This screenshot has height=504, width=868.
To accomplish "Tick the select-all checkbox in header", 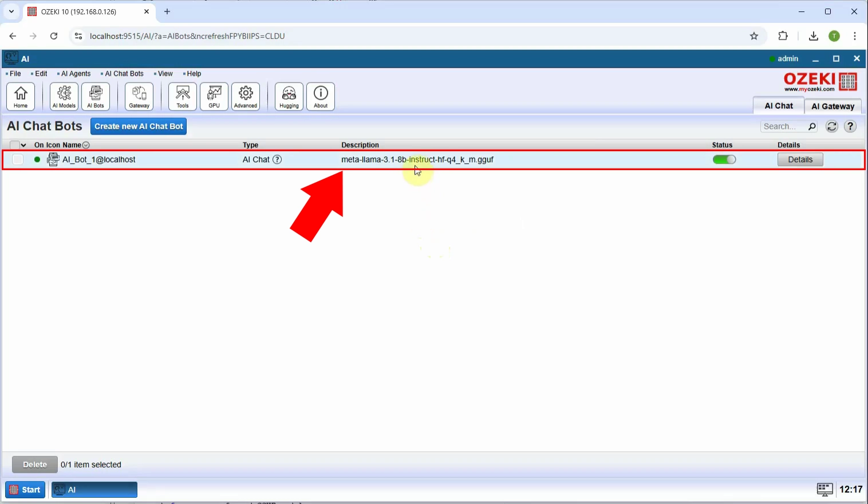I will click(15, 145).
